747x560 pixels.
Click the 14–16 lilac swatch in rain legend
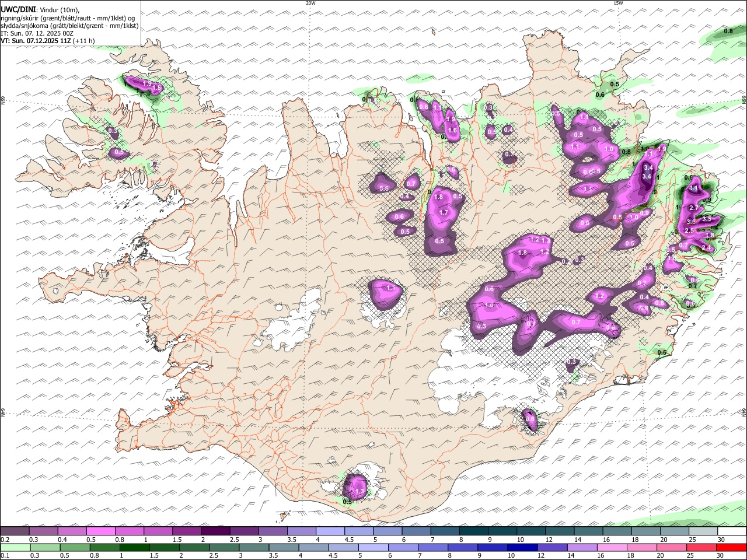[x=581, y=548]
